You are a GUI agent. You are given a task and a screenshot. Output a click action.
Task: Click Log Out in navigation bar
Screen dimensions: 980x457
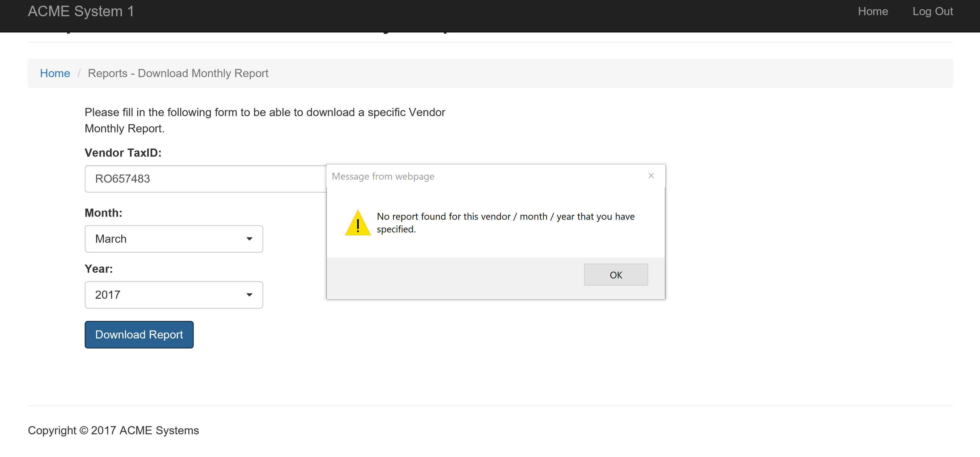pos(932,11)
